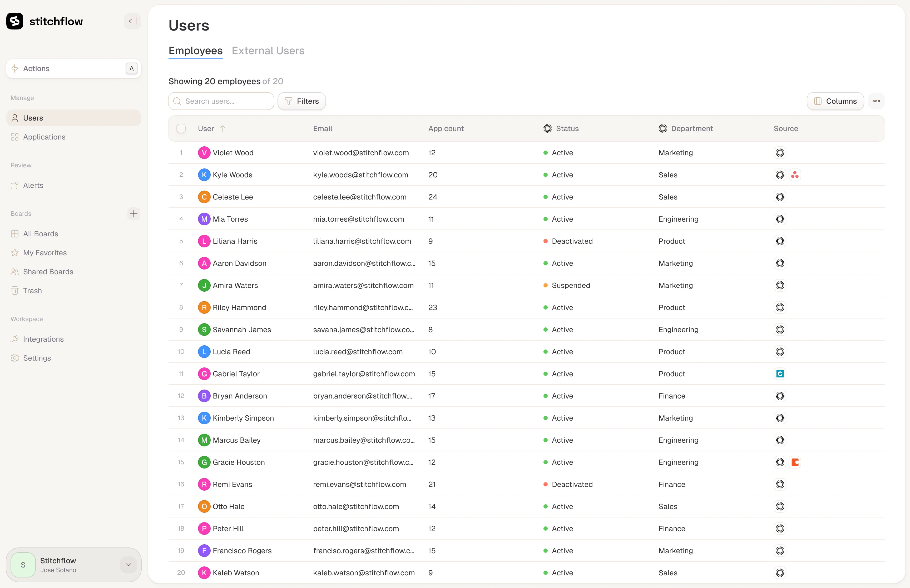Click Violet Wood's avatar

(204, 153)
